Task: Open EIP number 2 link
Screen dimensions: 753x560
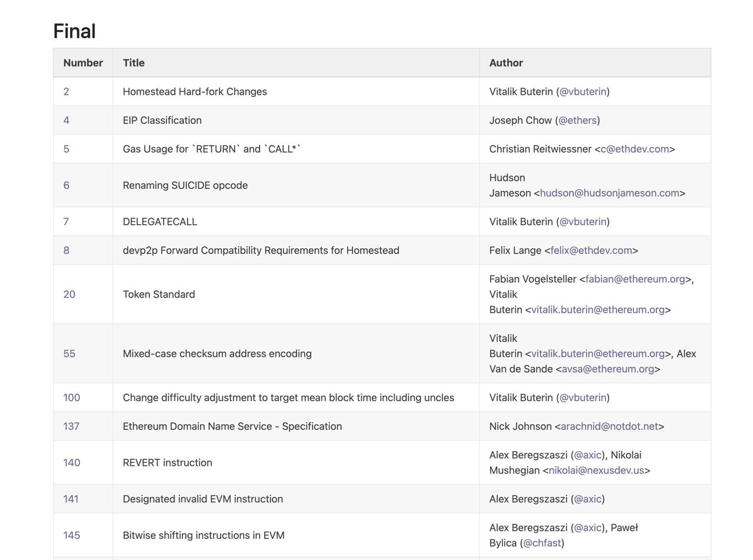Action: 66,92
